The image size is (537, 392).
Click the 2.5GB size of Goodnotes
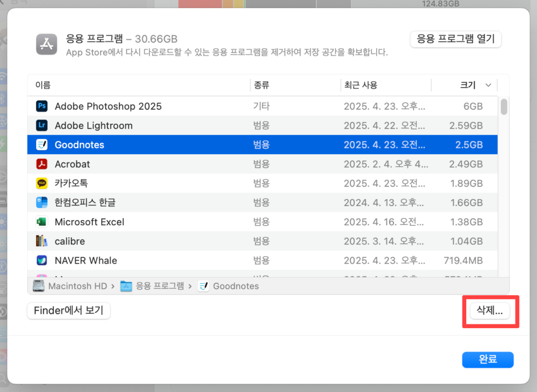(x=469, y=145)
